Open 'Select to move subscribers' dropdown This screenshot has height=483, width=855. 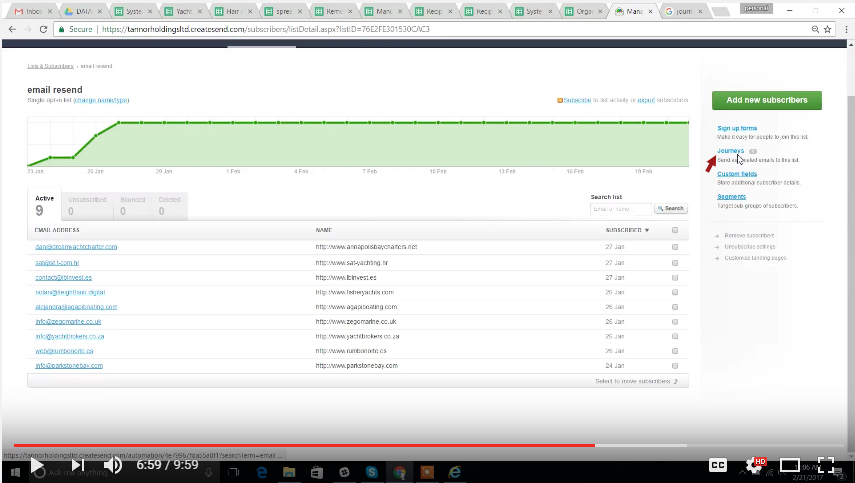[x=636, y=381]
